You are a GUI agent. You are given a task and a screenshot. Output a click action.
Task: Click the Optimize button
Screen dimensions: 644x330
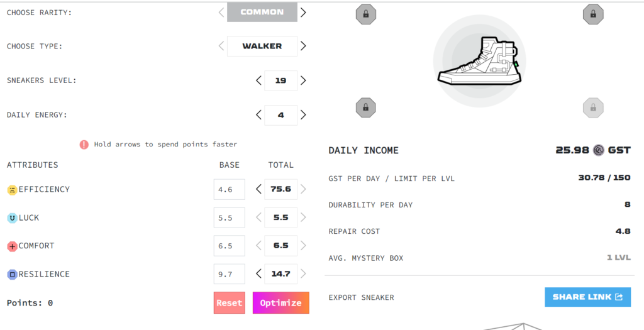click(x=281, y=303)
